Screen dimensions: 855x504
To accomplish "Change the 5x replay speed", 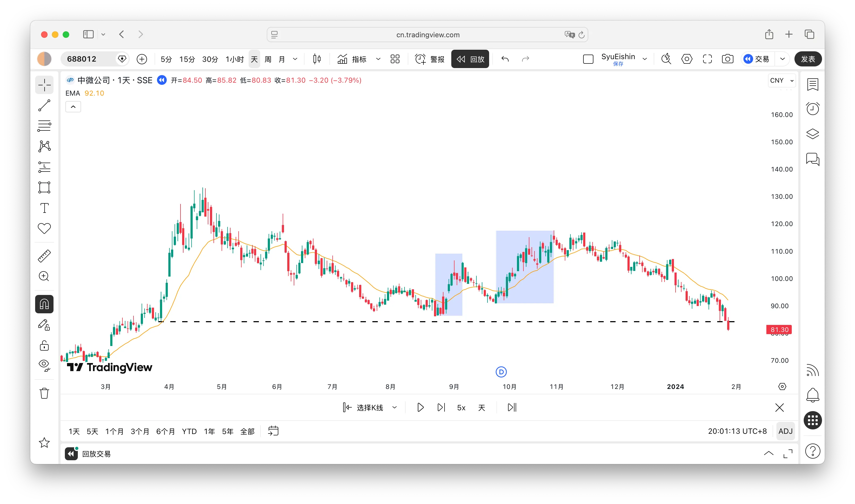I will (x=461, y=408).
